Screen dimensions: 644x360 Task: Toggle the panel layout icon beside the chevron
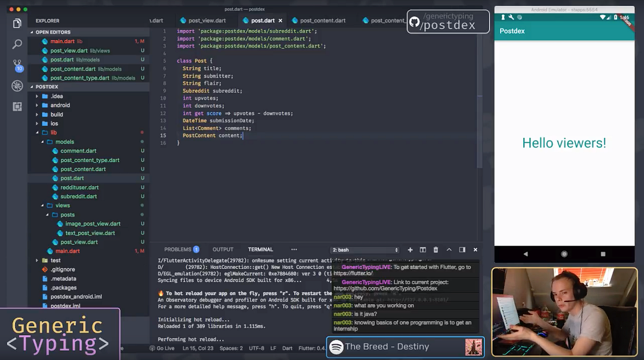click(462, 249)
